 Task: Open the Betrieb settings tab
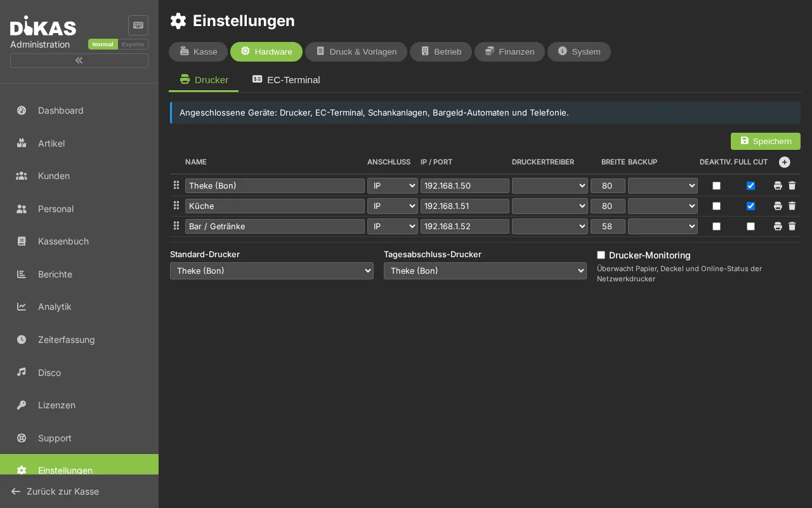[x=441, y=52]
